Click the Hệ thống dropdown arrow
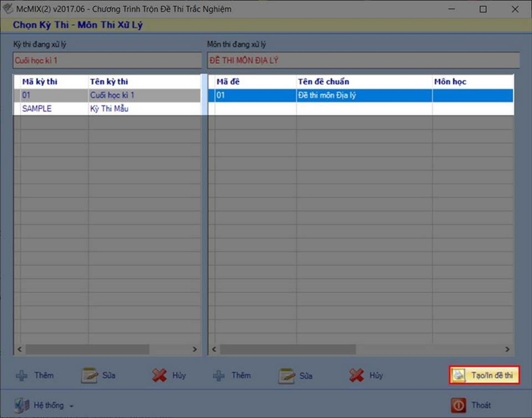 tap(72, 406)
